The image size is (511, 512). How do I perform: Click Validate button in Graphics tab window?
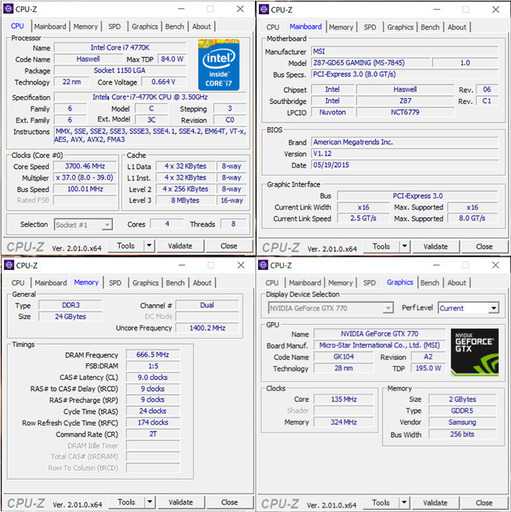point(435,502)
